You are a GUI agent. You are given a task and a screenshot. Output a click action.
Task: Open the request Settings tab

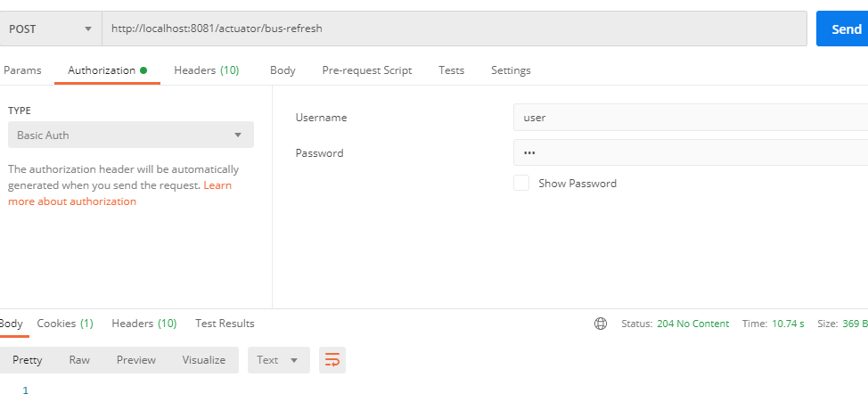(x=511, y=70)
